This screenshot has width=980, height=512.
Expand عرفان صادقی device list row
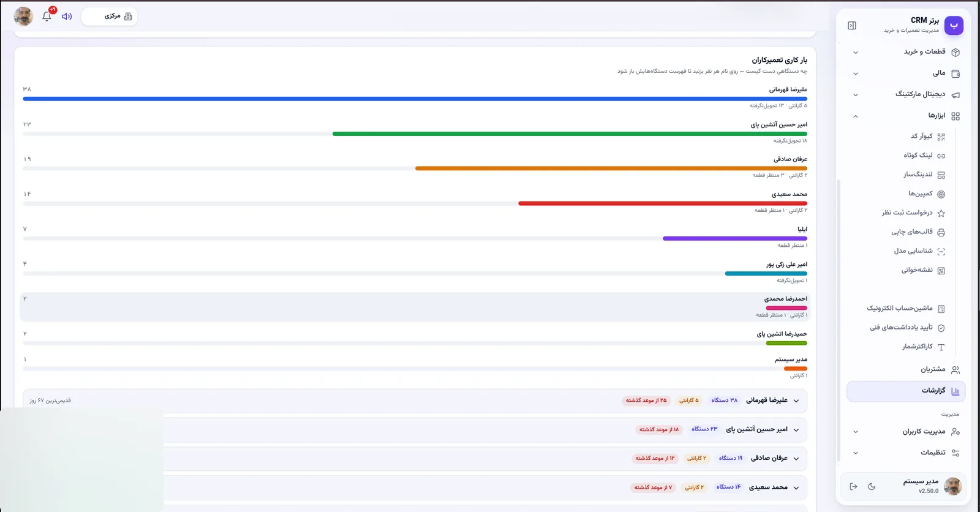pyautogui.click(x=415, y=458)
